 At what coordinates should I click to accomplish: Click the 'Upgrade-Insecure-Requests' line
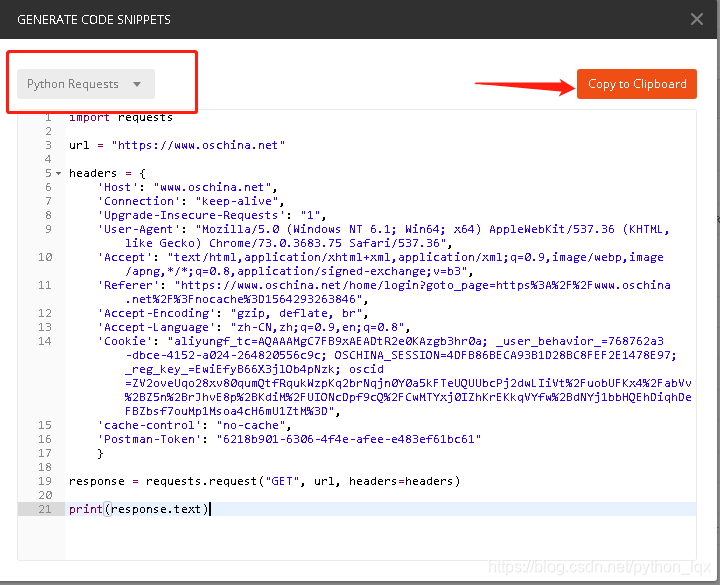(x=212, y=215)
